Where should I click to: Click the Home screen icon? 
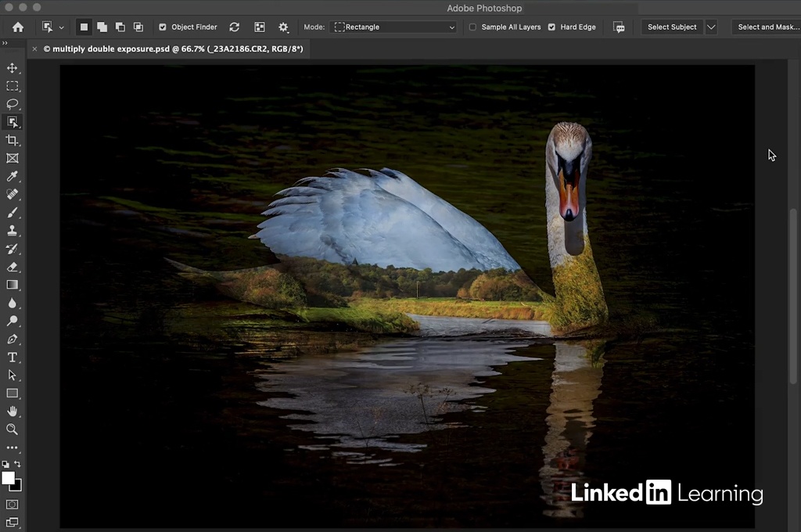(x=17, y=27)
